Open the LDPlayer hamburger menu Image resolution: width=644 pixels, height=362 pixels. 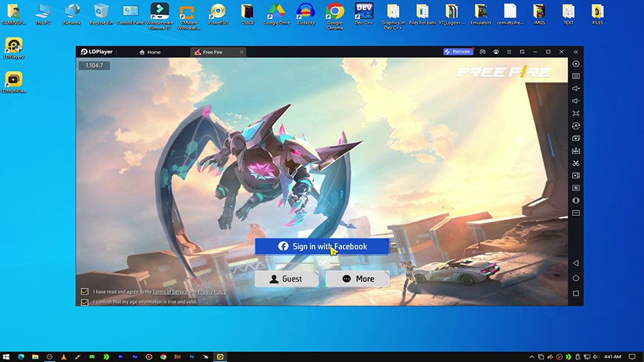coord(509,52)
